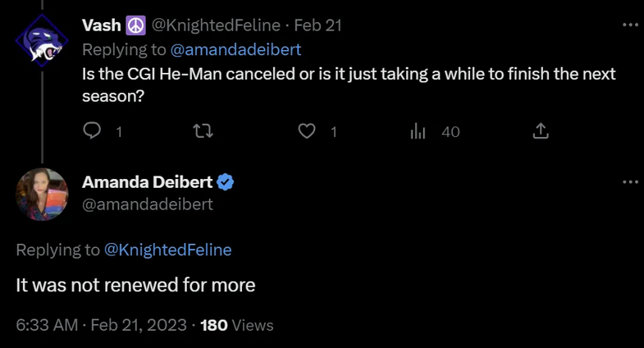This screenshot has width=644, height=348.
Task: Click the 180 Views count
Action: point(236,325)
